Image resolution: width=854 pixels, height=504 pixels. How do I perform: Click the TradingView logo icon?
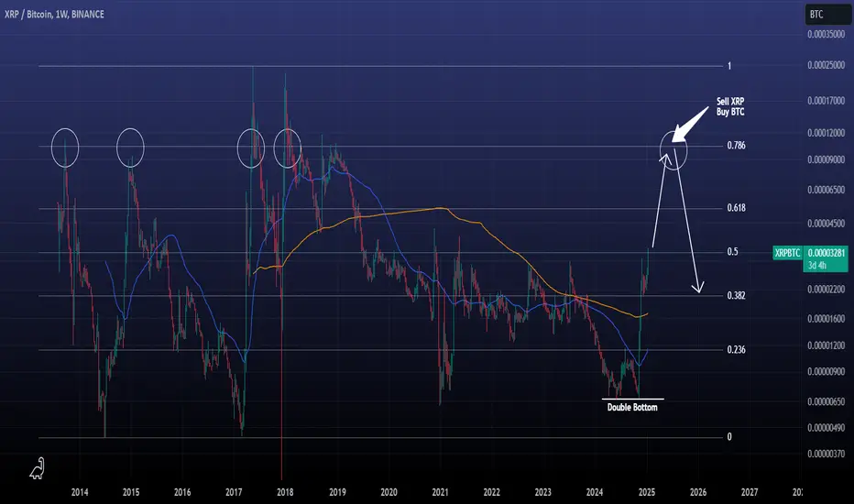[37, 468]
